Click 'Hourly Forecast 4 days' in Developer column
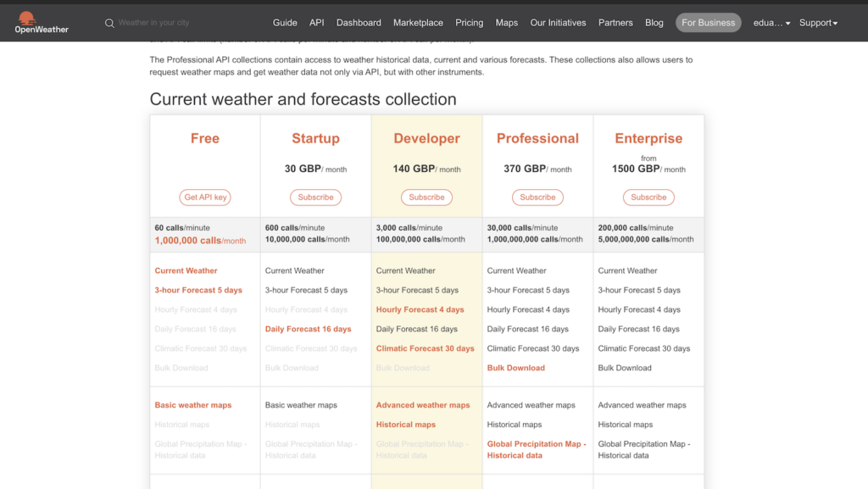868x489 pixels. pyautogui.click(x=420, y=309)
